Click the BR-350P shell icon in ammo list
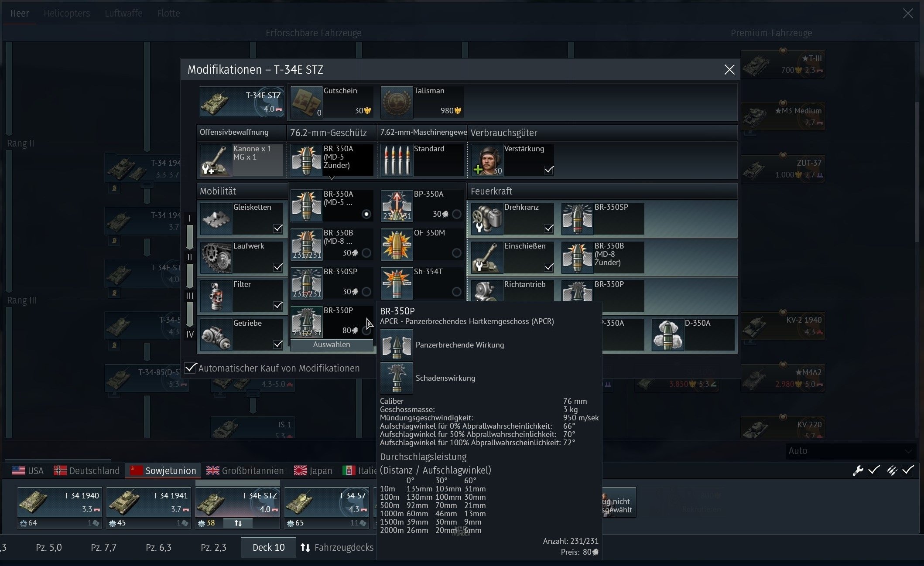924x566 pixels. point(306,322)
